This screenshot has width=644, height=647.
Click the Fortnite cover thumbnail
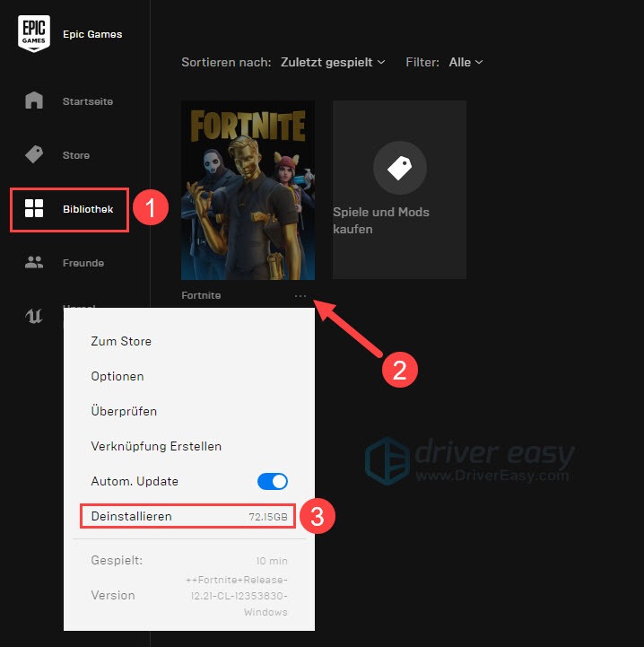248,190
